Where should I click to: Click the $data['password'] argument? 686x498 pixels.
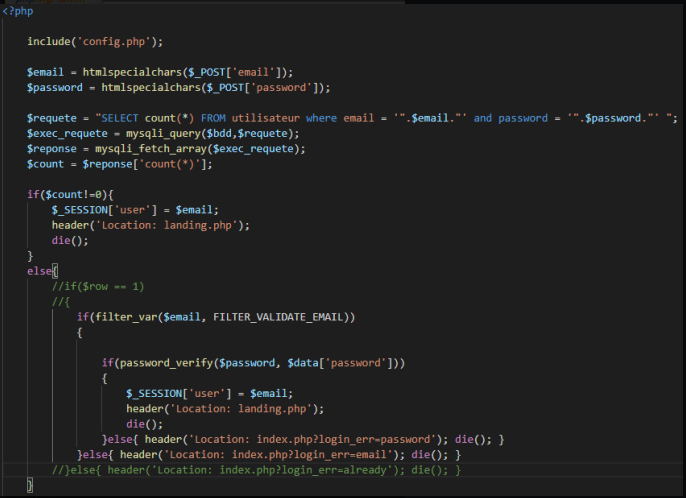[x=340, y=363]
